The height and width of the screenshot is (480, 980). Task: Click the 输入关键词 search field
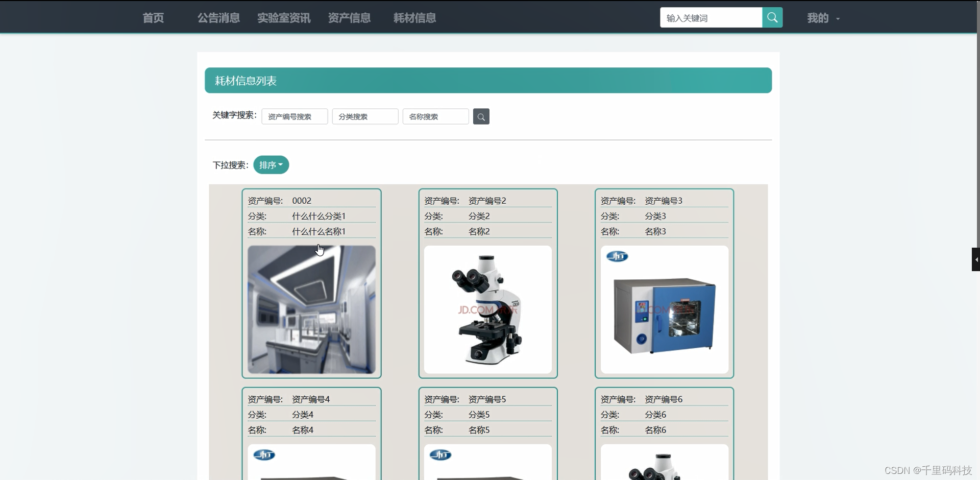click(x=711, y=17)
